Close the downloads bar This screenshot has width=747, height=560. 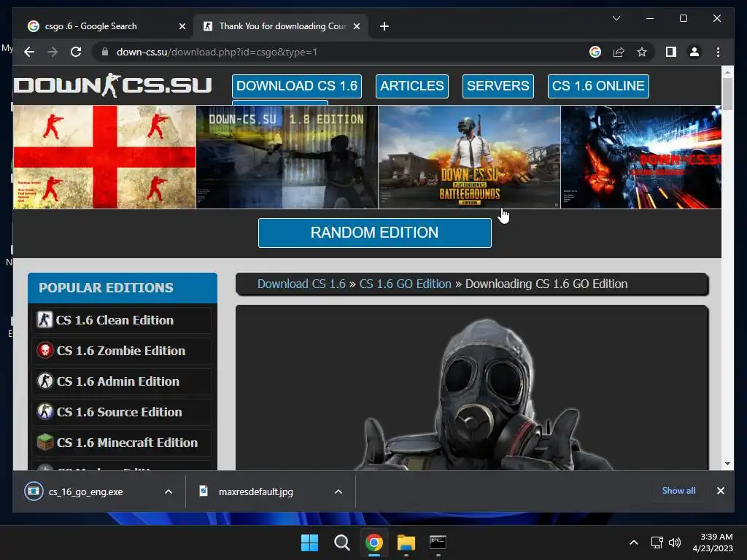click(x=720, y=491)
